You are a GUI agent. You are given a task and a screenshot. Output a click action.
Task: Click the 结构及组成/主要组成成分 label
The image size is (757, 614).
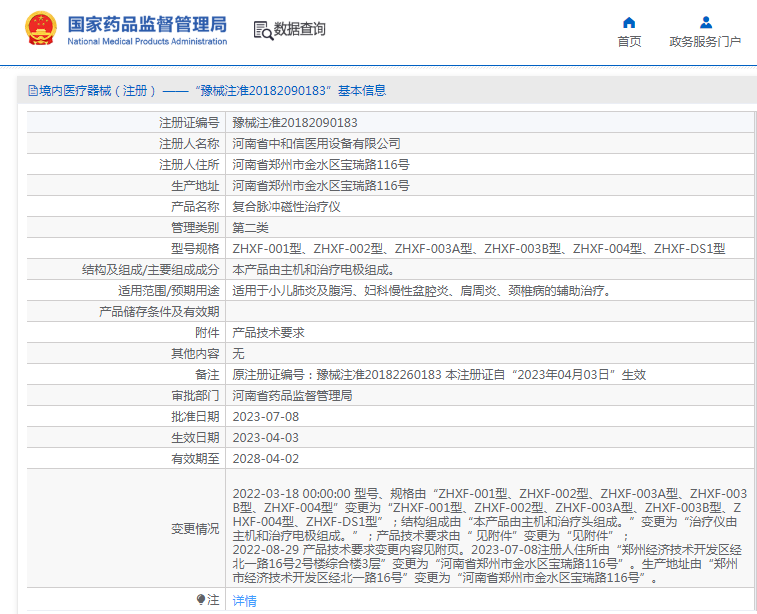(151, 270)
